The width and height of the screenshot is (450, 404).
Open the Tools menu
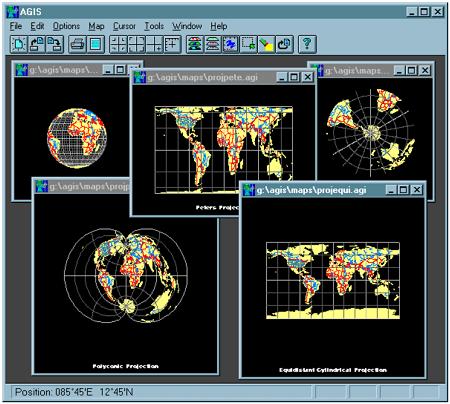[x=154, y=26]
